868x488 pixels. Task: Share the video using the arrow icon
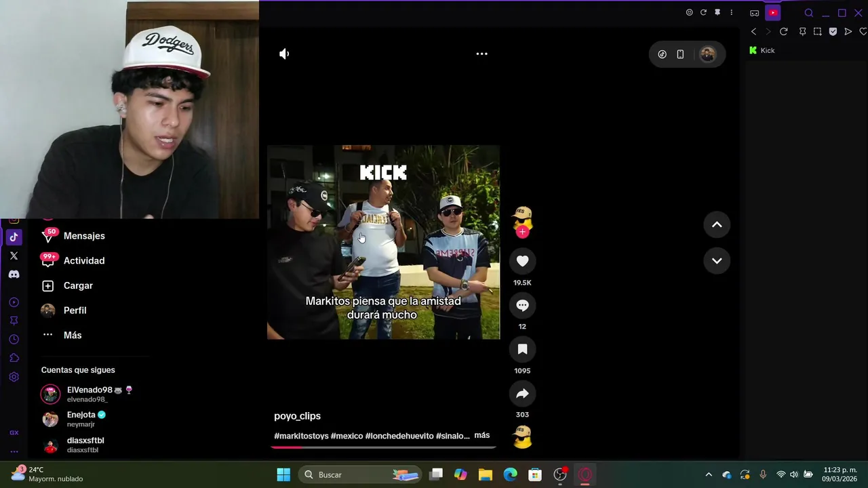[x=522, y=393]
